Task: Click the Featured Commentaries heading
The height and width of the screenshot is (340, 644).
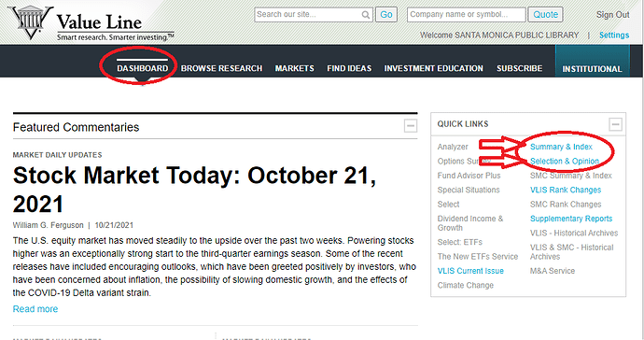Action: coord(76,127)
